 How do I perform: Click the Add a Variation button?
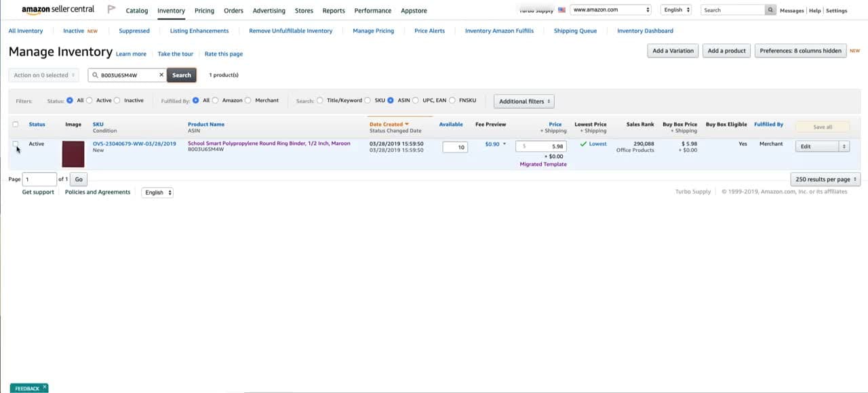673,51
